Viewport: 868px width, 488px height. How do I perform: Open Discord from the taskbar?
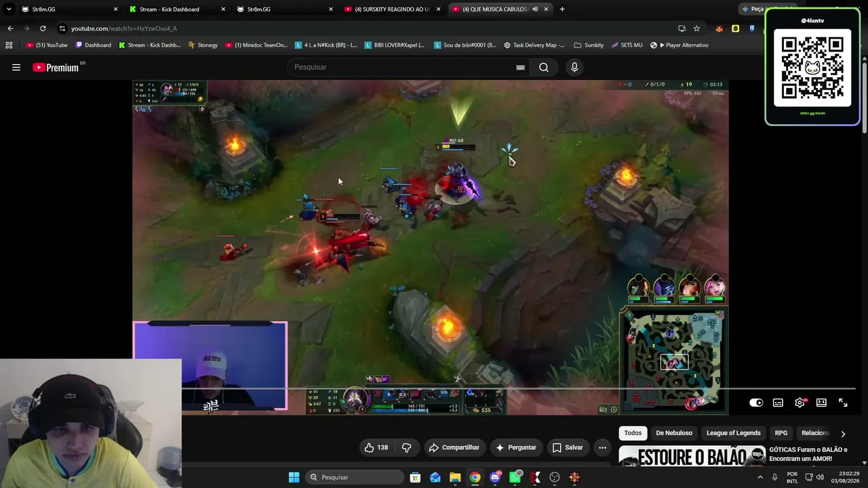coord(496,477)
